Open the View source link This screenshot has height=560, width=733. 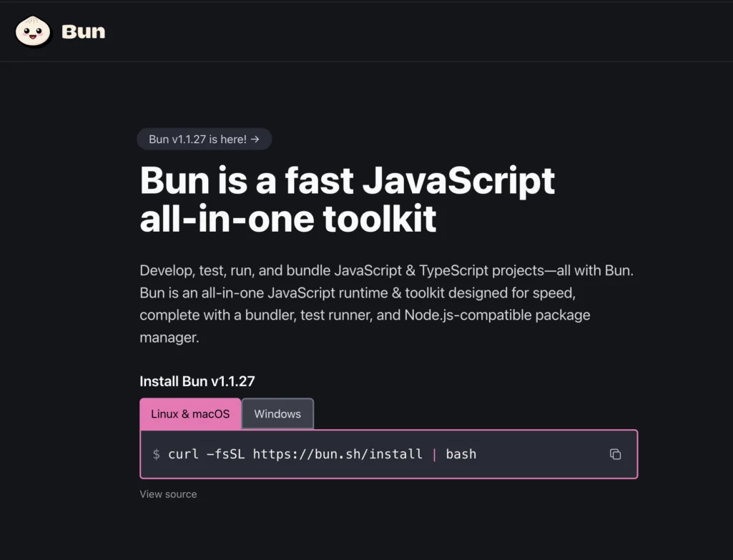click(168, 494)
